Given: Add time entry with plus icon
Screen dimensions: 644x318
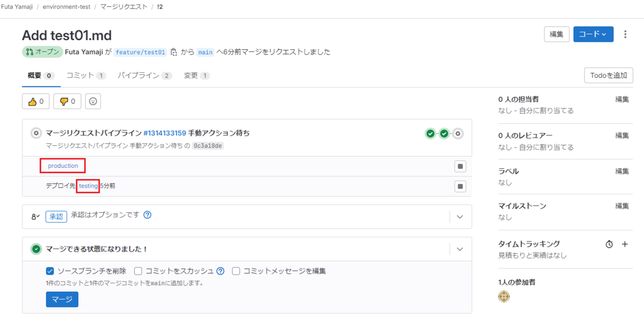Looking at the screenshot, I should coord(625,244).
